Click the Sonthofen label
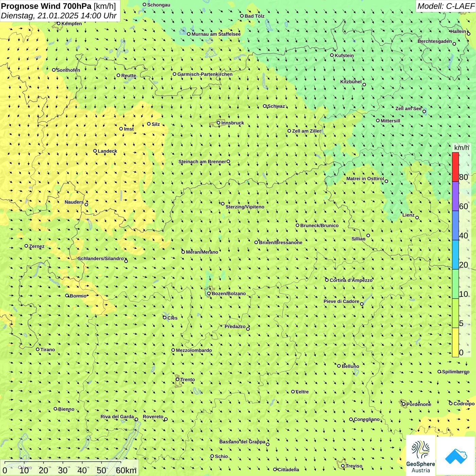The image size is (476, 476). pyautogui.click(x=68, y=70)
